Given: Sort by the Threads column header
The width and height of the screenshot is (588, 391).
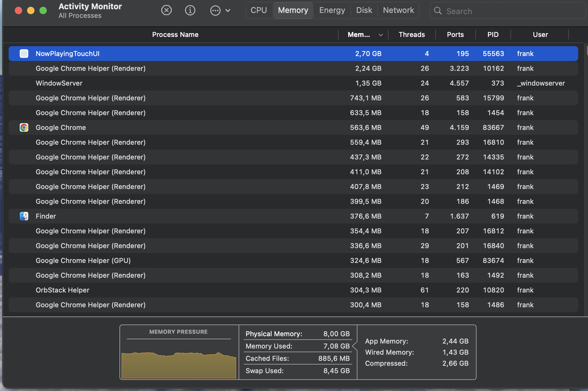Looking at the screenshot, I should (x=412, y=35).
